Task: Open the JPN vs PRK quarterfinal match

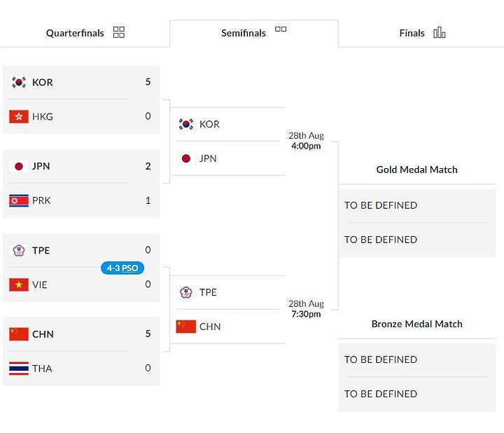Action: pyautogui.click(x=81, y=184)
